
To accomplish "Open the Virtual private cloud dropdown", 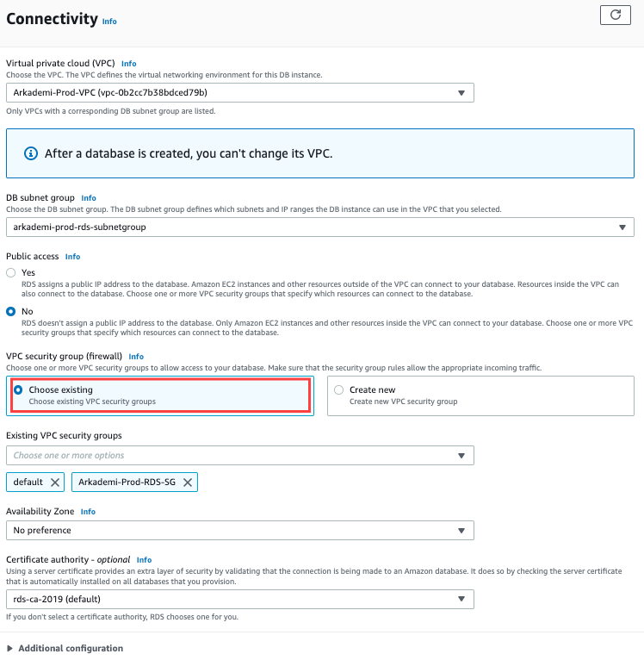I will [239, 92].
